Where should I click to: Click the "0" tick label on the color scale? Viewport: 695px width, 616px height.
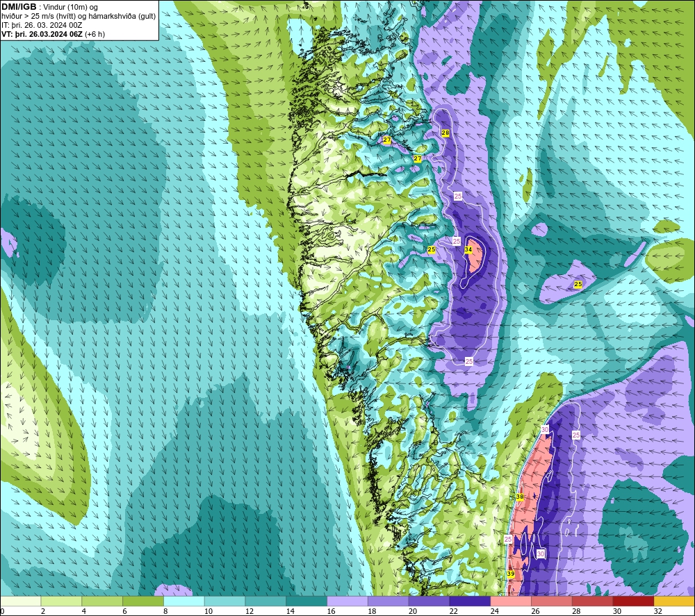[2, 611]
